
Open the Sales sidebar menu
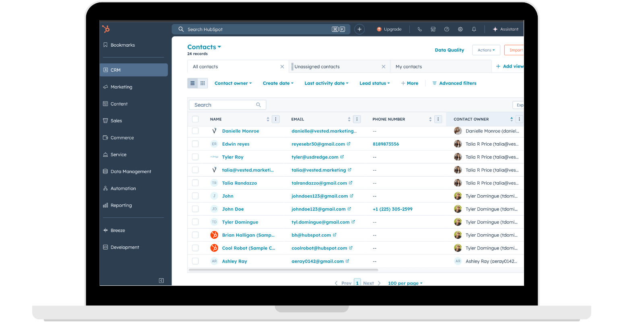[x=134, y=121]
